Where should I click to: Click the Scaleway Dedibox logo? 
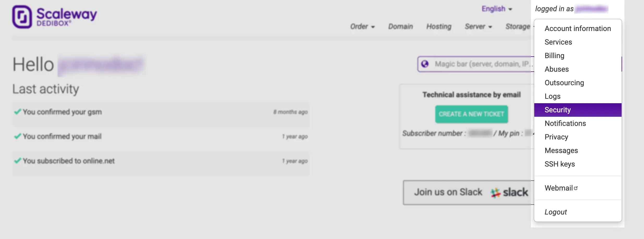(x=54, y=17)
